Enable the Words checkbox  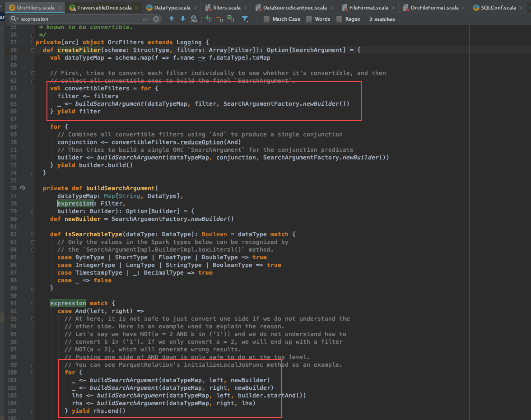[x=309, y=19]
